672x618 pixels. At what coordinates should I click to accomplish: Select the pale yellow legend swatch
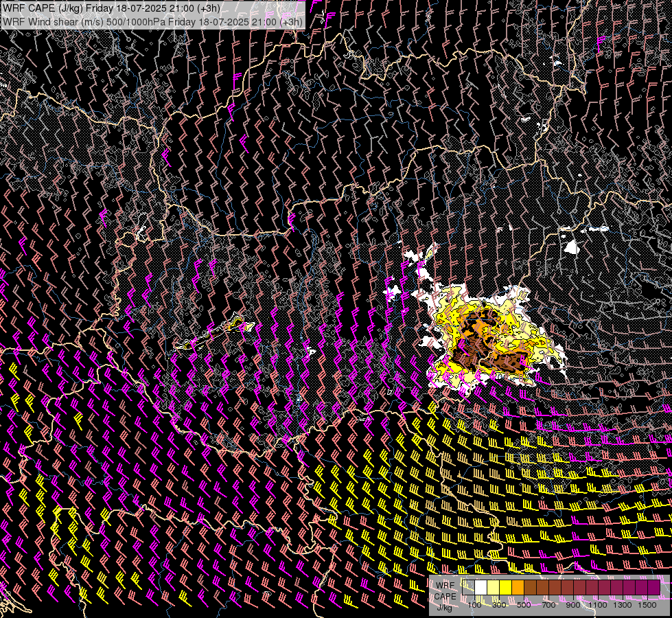click(x=494, y=587)
